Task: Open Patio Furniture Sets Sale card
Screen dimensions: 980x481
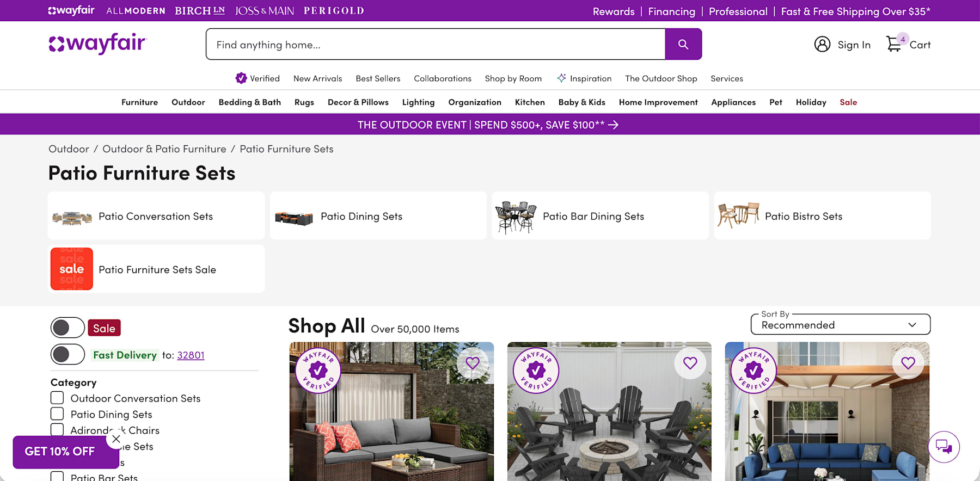Action: point(156,269)
